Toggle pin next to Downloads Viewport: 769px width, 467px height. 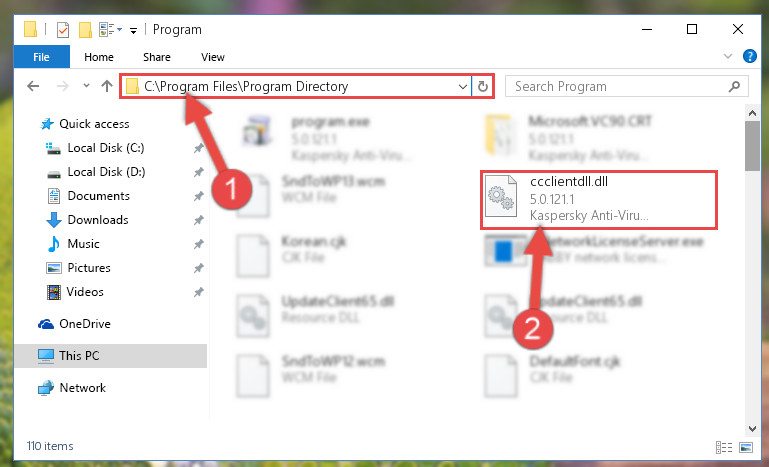(x=198, y=220)
